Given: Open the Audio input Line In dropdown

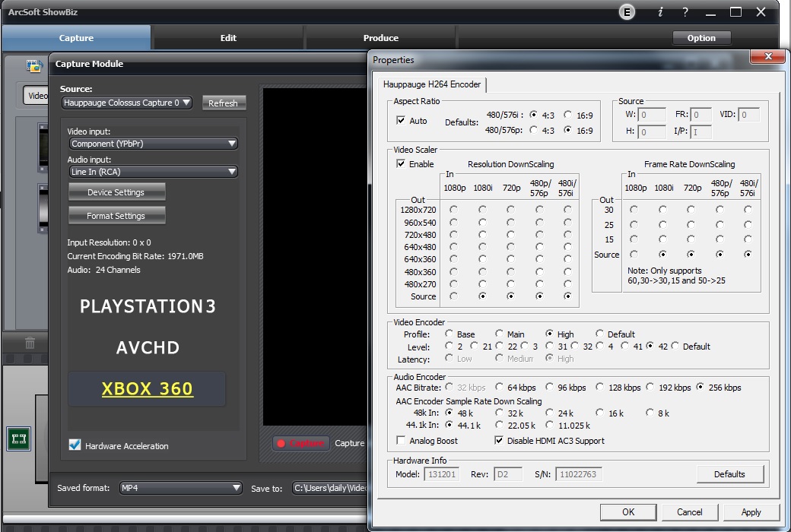Looking at the screenshot, I should coord(153,172).
